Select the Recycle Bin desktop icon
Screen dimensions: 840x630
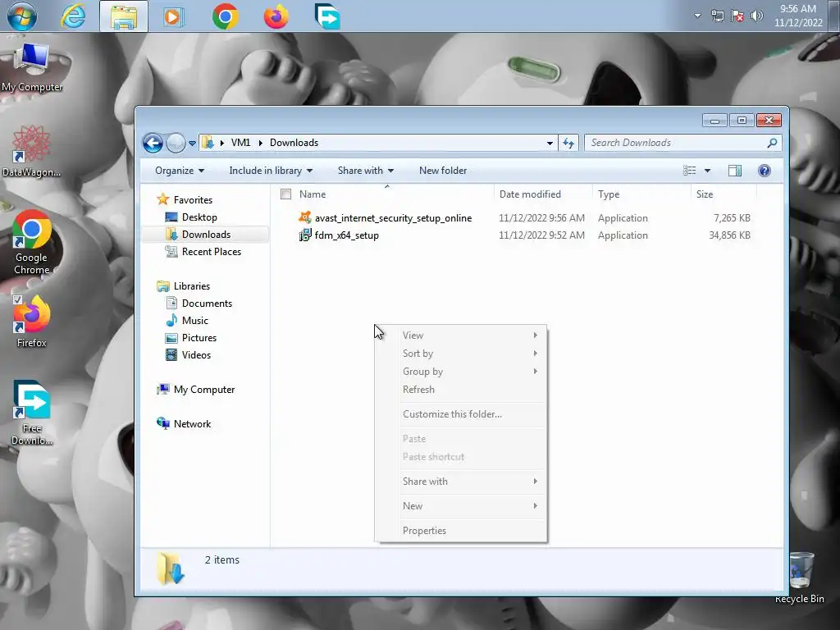click(x=800, y=578)
